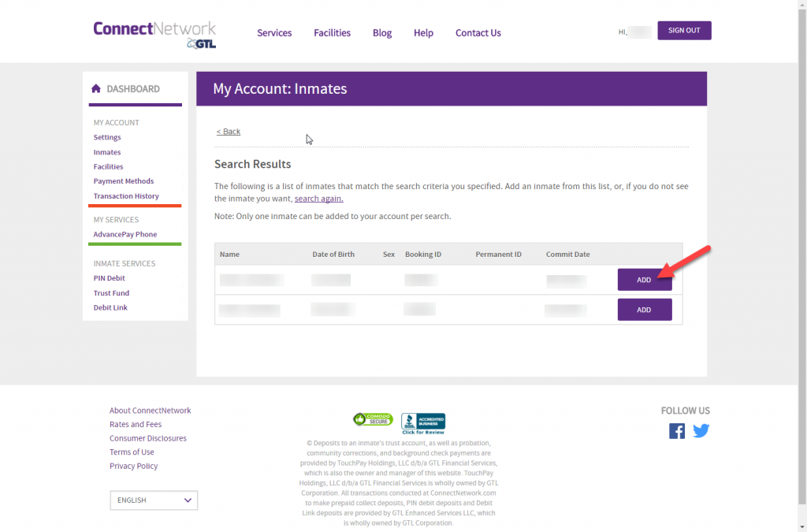This screenshot has width=807, height=532.
Task: Click the 'search again' link
Action: pos(318,199)
